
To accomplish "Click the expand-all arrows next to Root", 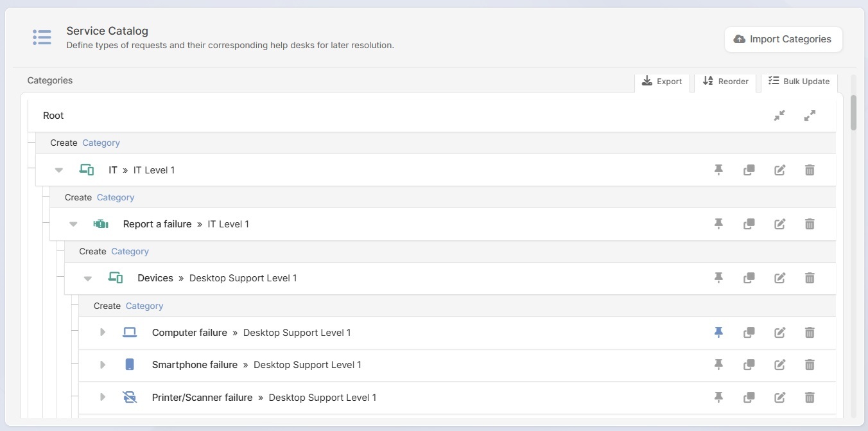I will click(810, 116).
